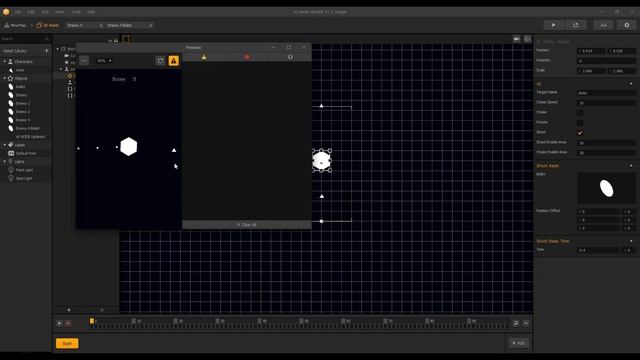Collapse the Labels category
Screen dimensions: 640x360
point(4,145)
